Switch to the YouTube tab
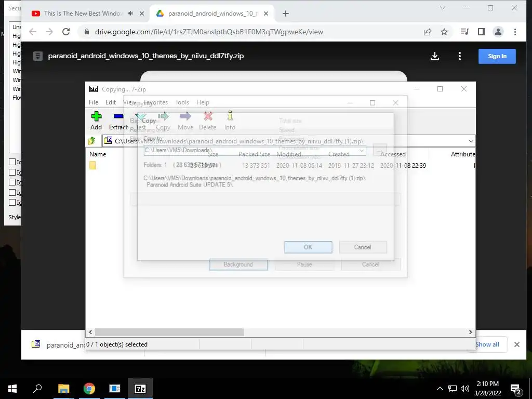 click(83, 14)
